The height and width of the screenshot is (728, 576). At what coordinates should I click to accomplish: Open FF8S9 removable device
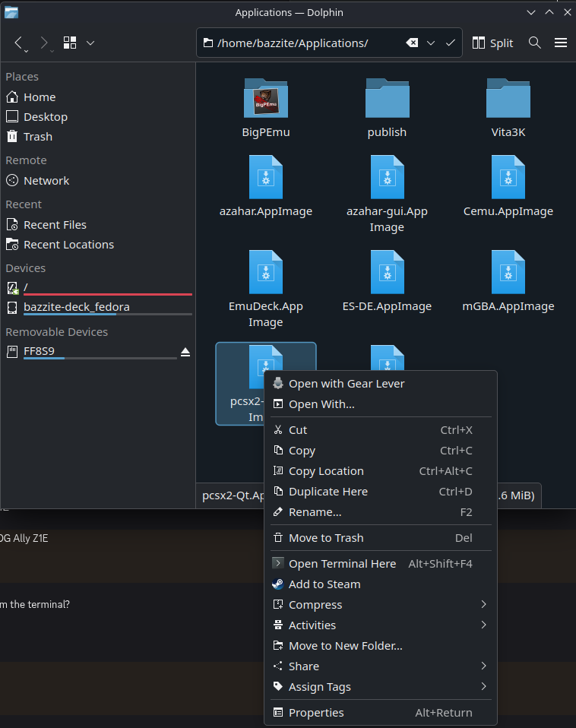(90, 352)
